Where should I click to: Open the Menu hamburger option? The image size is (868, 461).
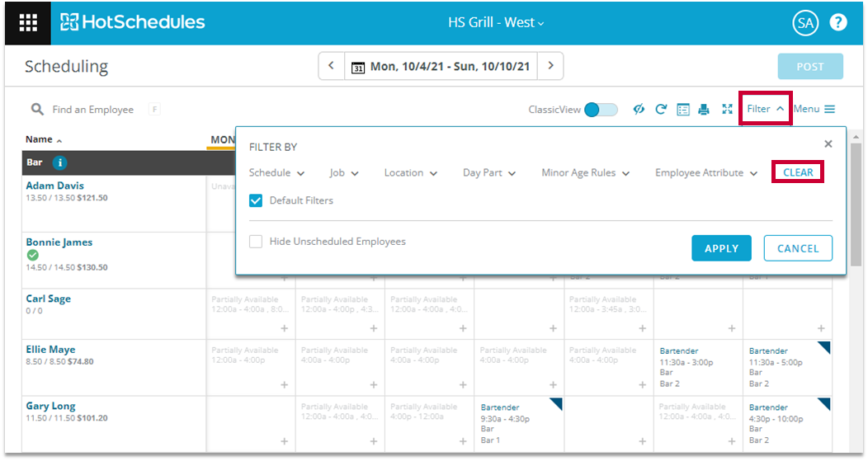tap(814, 109)
